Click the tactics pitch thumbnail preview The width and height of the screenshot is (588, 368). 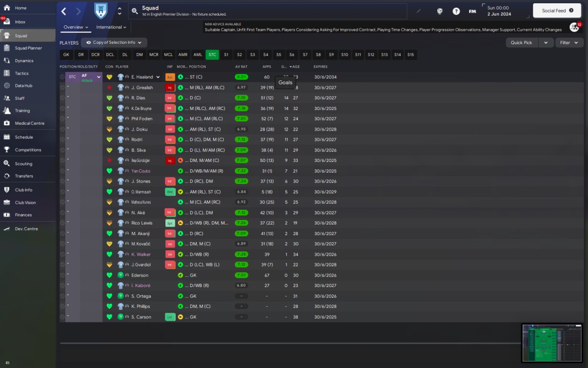pyautogui.click(x=552, y=343)
